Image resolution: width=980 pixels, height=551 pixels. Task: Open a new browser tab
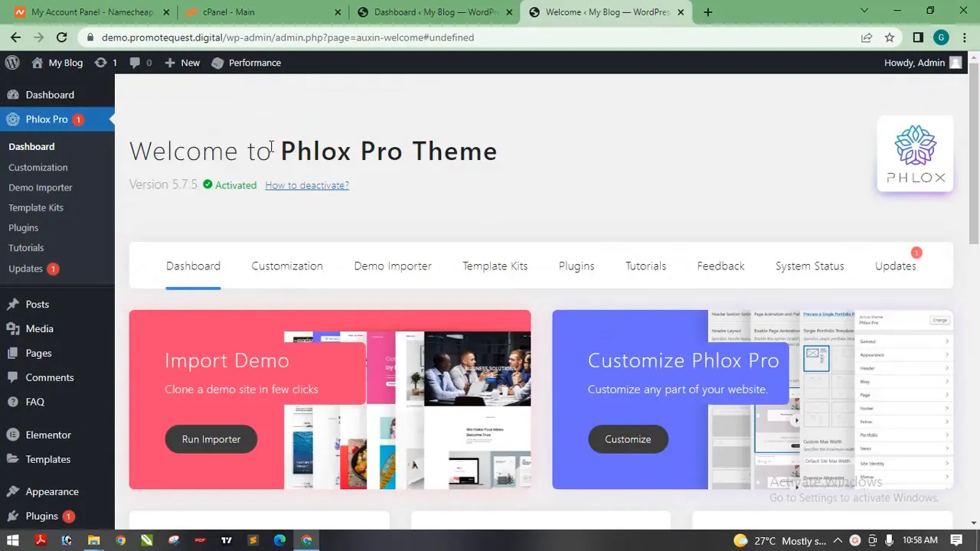pyautogui.click(x=707, y=12)
